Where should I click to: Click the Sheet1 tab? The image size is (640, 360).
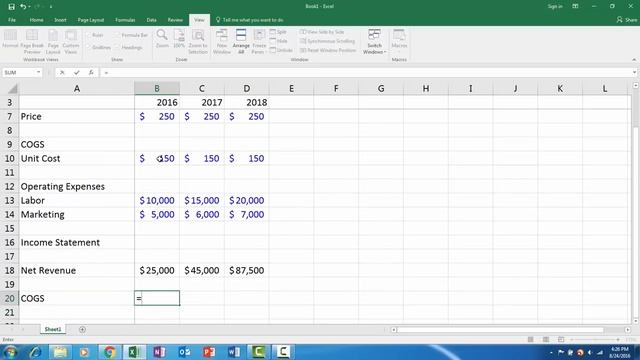(x=53, y=329)
